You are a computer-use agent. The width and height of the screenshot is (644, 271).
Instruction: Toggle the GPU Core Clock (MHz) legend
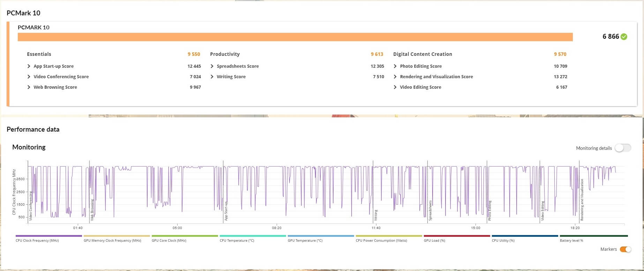point(185,239)
